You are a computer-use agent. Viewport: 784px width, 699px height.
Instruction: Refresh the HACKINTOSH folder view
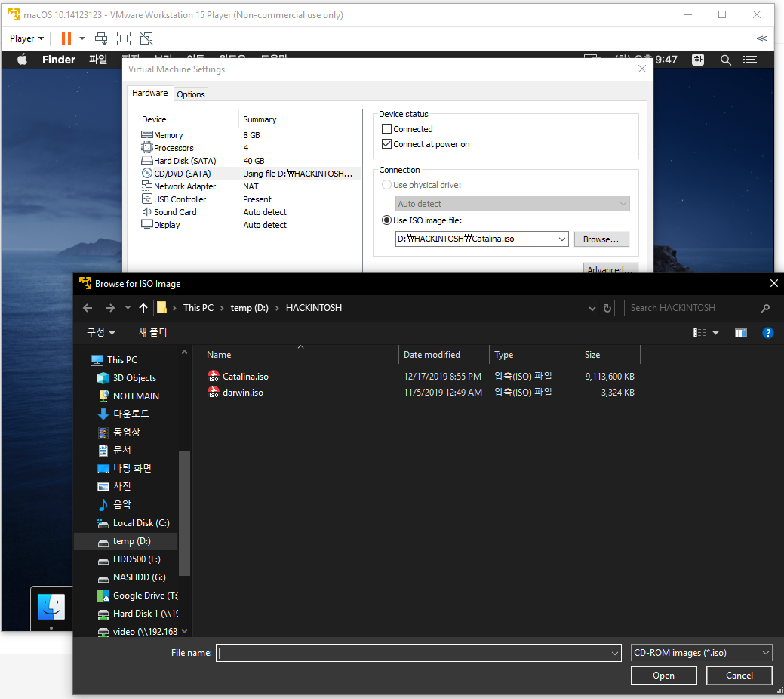point(607,308)
